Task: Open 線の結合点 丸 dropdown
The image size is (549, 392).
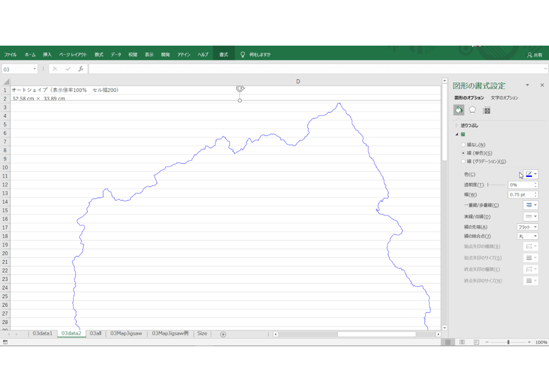Action: pyautogui.click(x=527, y=236)
